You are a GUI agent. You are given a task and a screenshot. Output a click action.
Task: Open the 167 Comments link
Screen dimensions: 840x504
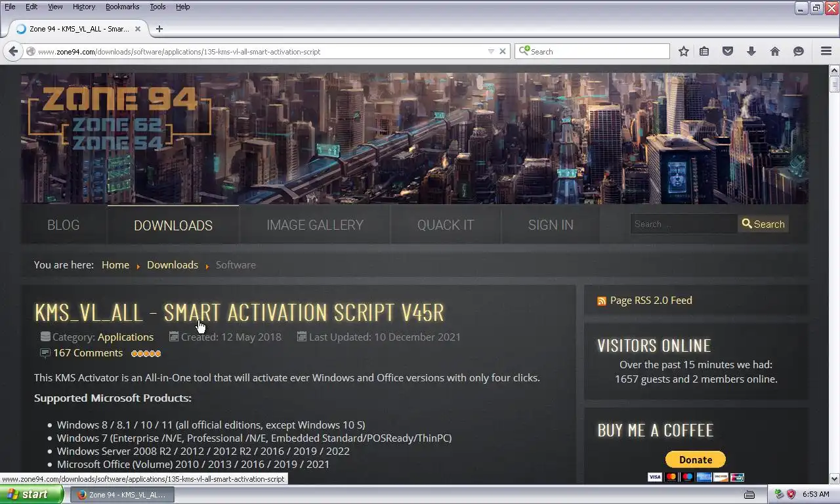(88, 352)
